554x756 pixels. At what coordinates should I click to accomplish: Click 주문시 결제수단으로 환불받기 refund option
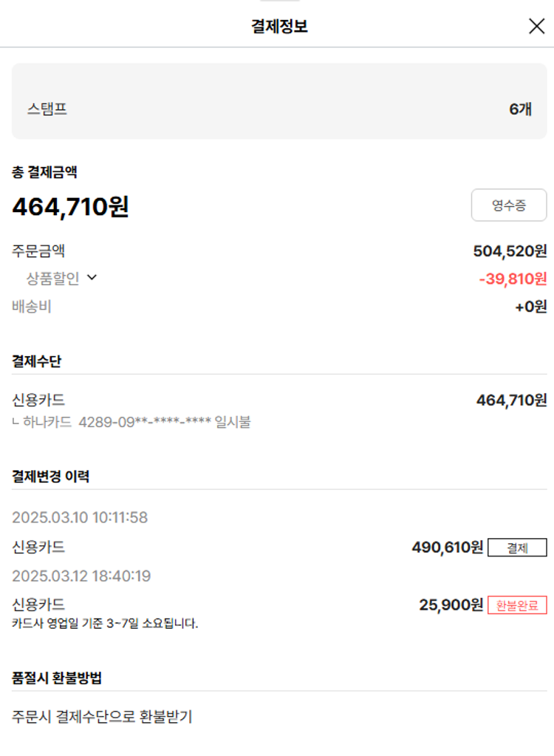pos(102,717)
